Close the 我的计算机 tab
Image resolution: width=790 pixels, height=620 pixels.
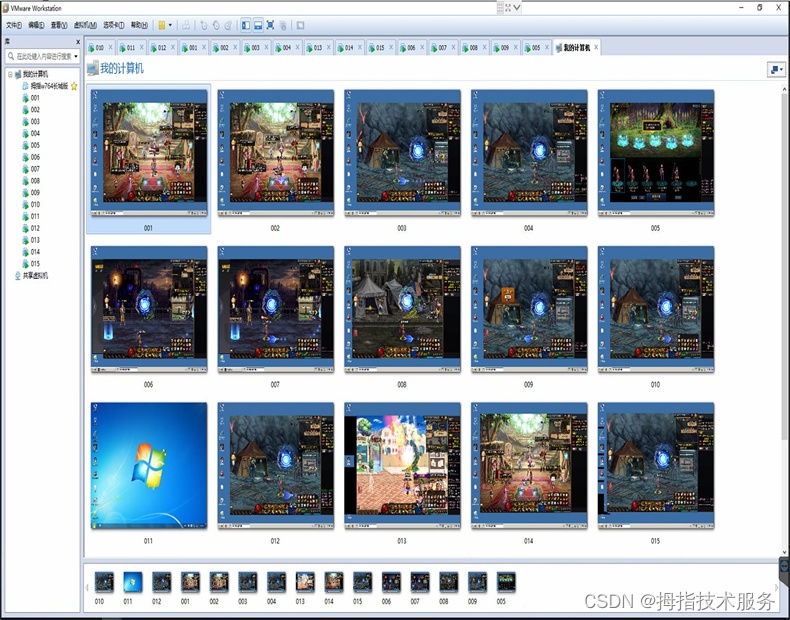[x=596, y=47]
